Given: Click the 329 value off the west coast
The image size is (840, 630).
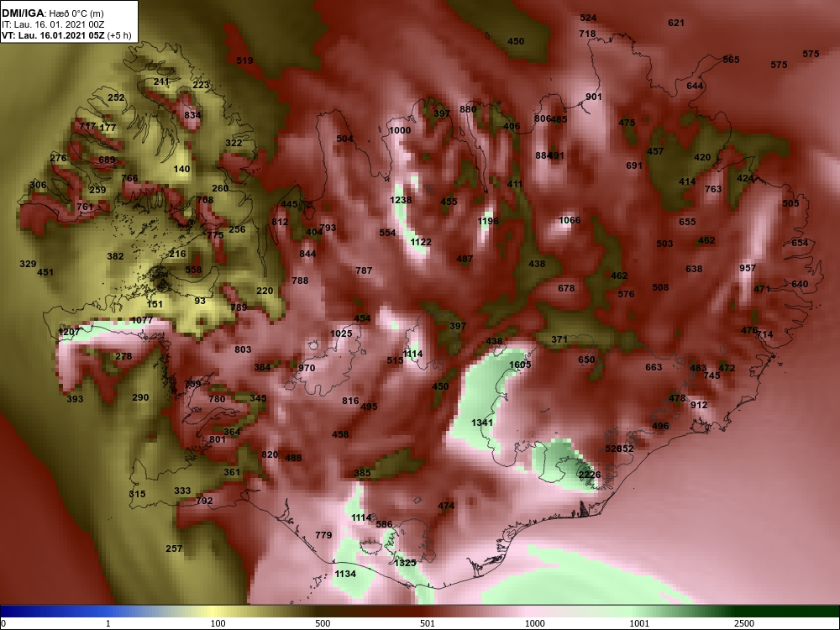Looking at the screenshot, I should click(x=28, y=264).
